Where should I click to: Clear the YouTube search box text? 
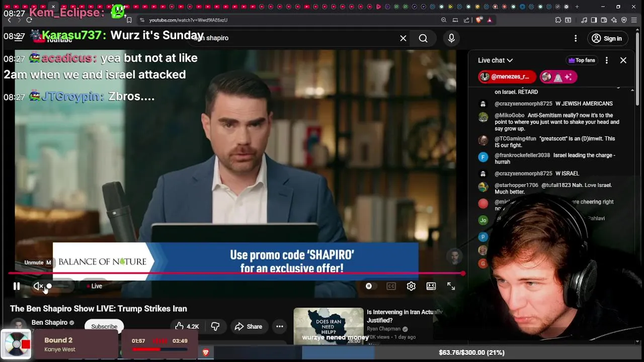tap(403, 38)
